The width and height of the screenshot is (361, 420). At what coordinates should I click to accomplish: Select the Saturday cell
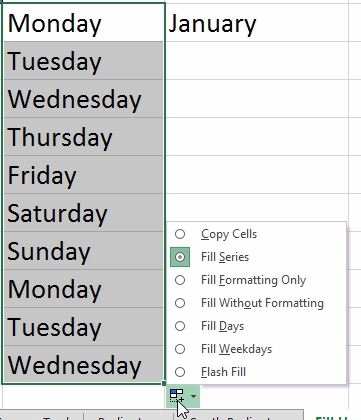[83, 213]
